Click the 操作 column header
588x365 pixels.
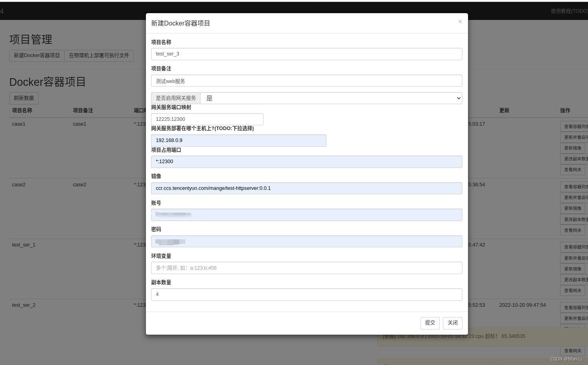coord(565,110)
